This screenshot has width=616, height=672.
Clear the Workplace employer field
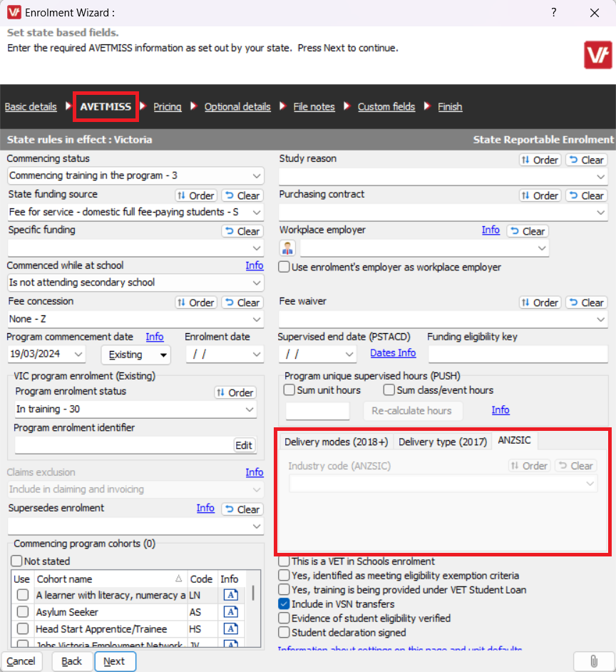point(528,231)
